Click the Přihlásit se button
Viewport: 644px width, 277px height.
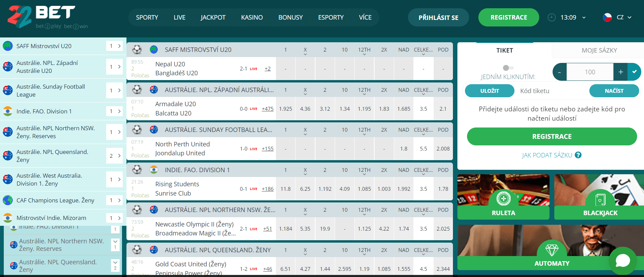pos(438,18)
